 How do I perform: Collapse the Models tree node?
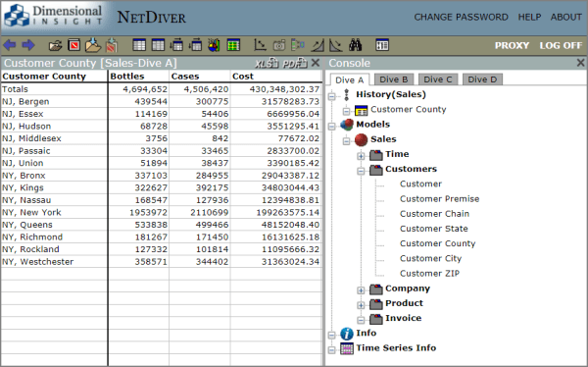(332, 127)
